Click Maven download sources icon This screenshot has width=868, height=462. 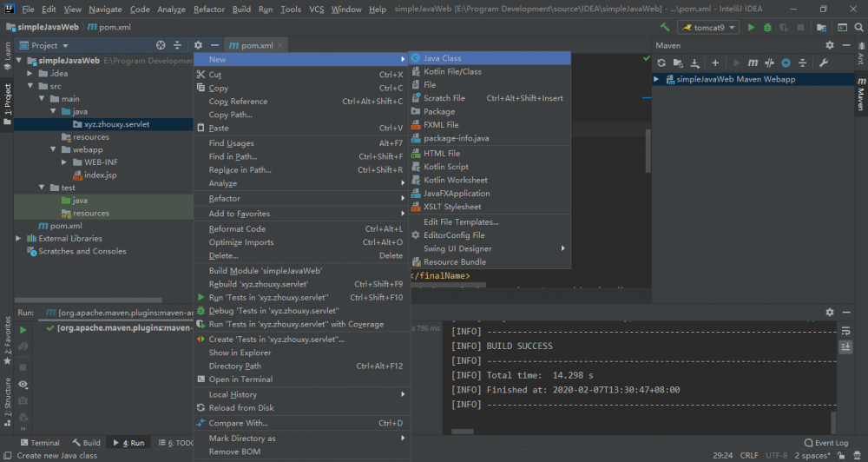(x=695, y=63)
